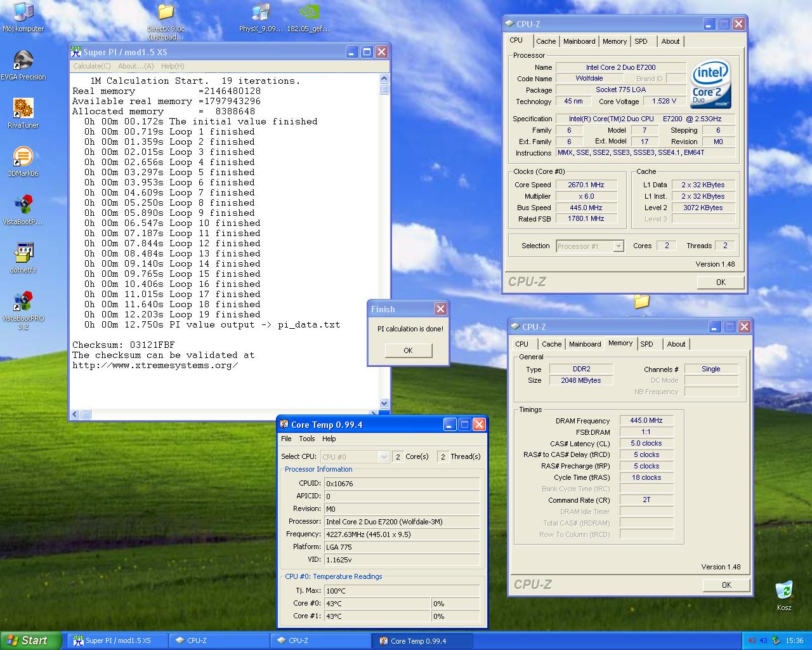The height and width of the screenshot is (650, 812).
Task: Open the Help menu in Core Temp
Action: coord(329,439)
